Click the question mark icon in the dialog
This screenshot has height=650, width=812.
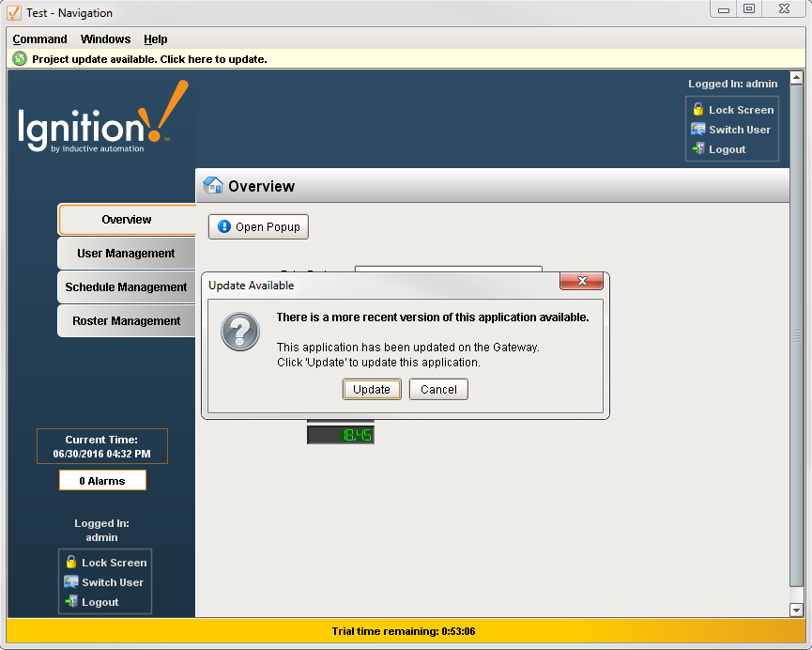(240, 333)
